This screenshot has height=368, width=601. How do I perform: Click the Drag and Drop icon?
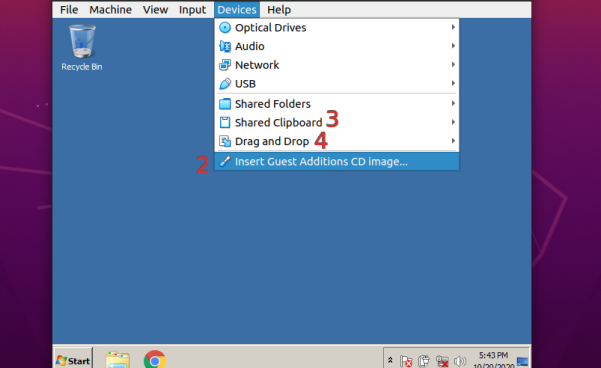point(225,141)
